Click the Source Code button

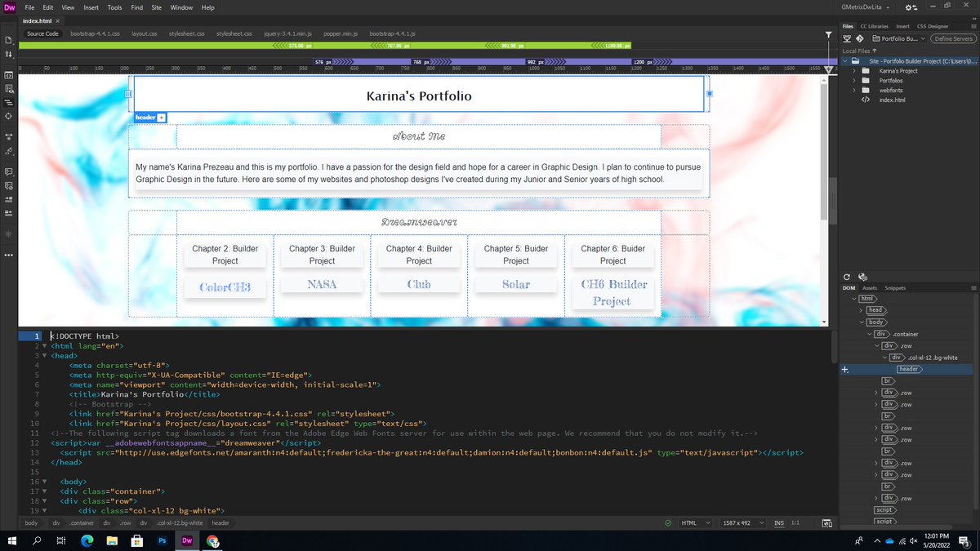click(x=42, y=34)
